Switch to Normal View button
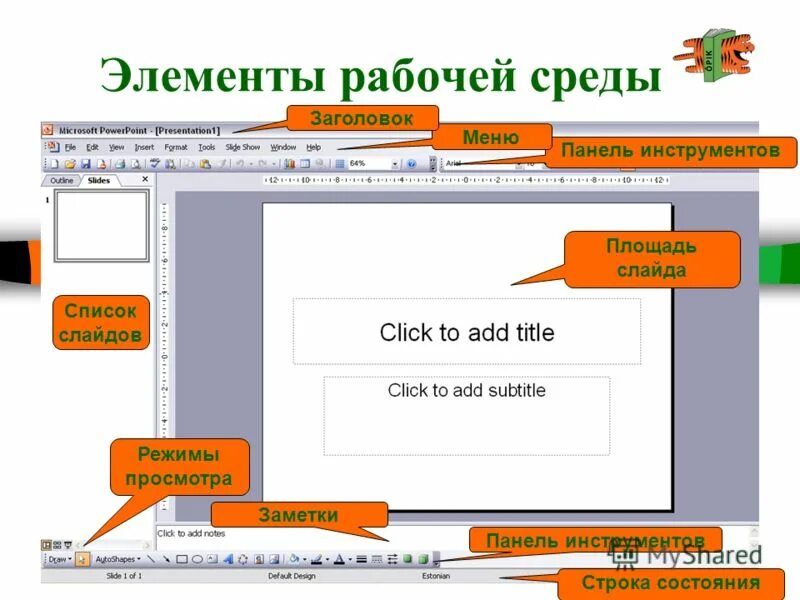The height and width of the screenshot is (600, 800). tap(46, 545)
